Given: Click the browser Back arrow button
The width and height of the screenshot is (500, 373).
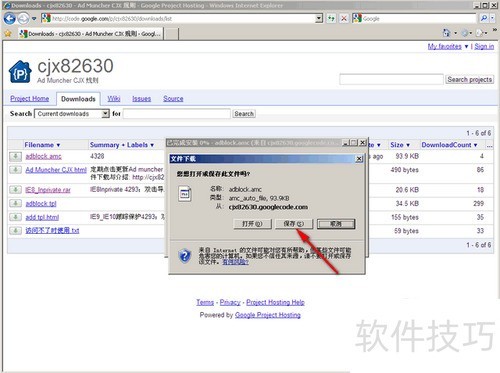Looking at the screenshot, I should pos(9,18).
